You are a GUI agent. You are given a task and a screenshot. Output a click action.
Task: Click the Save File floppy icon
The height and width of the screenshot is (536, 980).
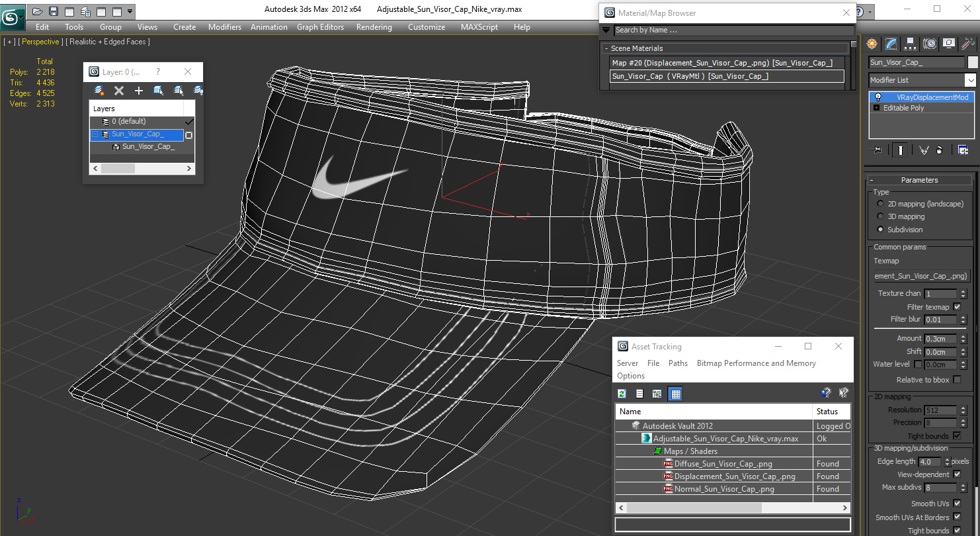[x=54, y=11]
